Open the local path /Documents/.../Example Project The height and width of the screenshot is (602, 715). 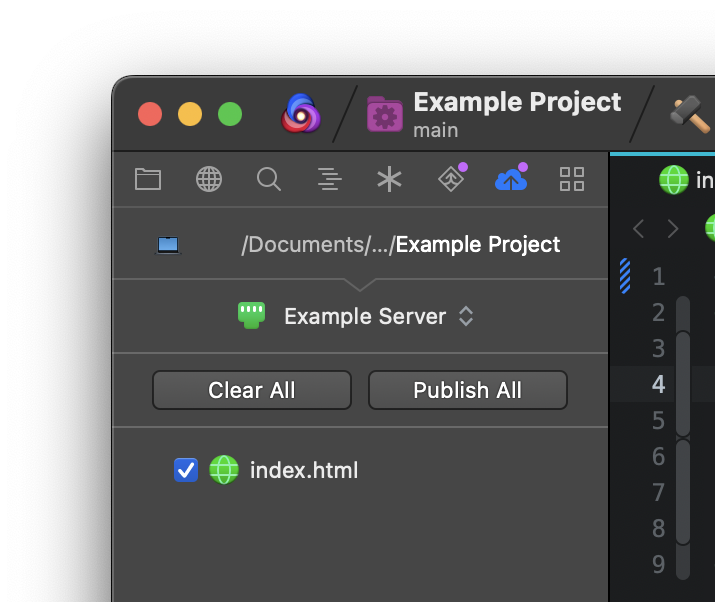click(x=400, y=245)
